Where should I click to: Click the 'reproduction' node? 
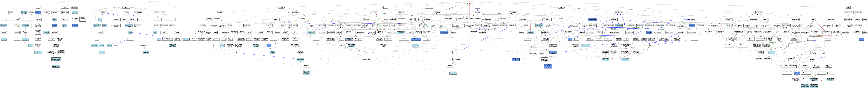click(x=478, y=7)
